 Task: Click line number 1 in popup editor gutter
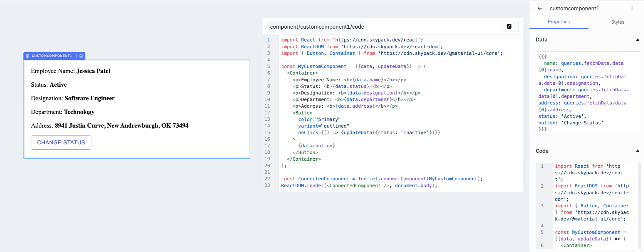coord(268,40)
